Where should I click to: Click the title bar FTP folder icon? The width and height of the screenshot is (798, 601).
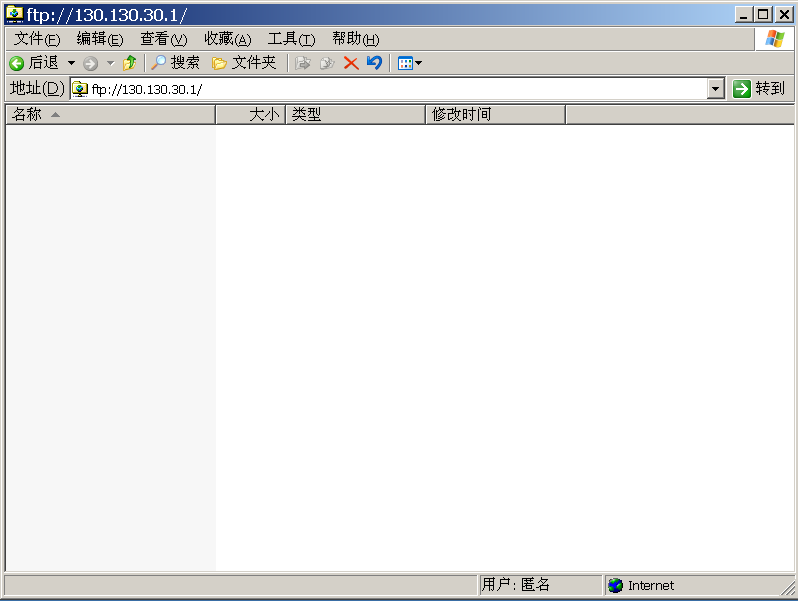[x=14, y=14]
